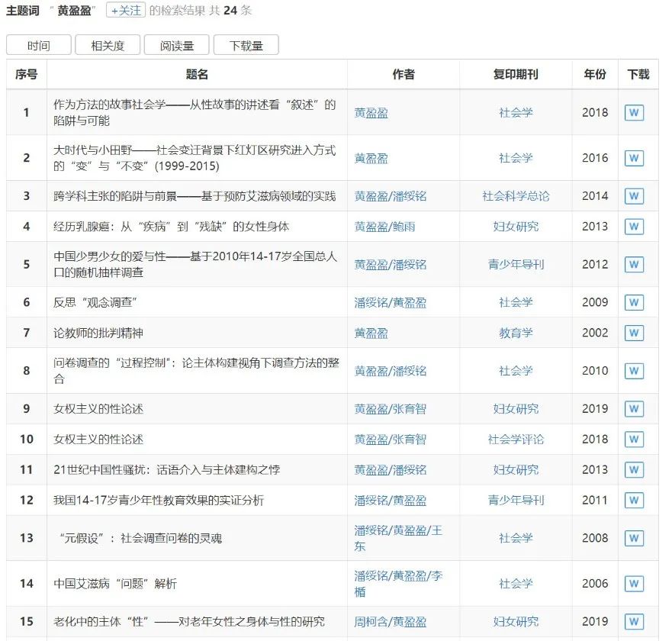Download Word file for row 3
The width and height of the screenshot is (672, 641).
634,196
